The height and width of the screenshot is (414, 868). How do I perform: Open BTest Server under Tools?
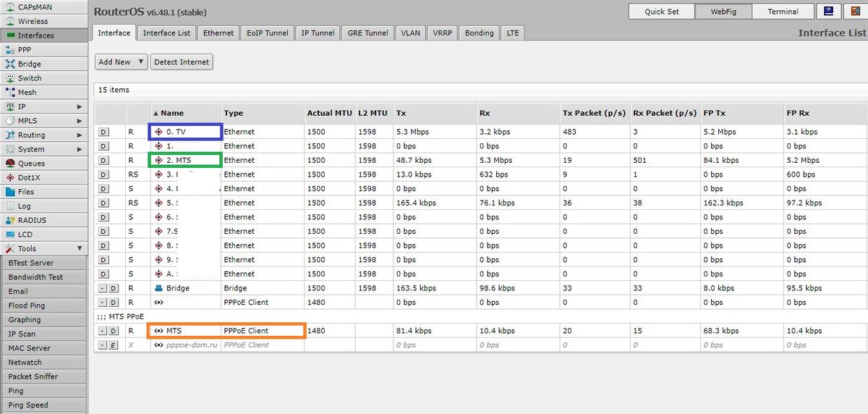(44, 263)
